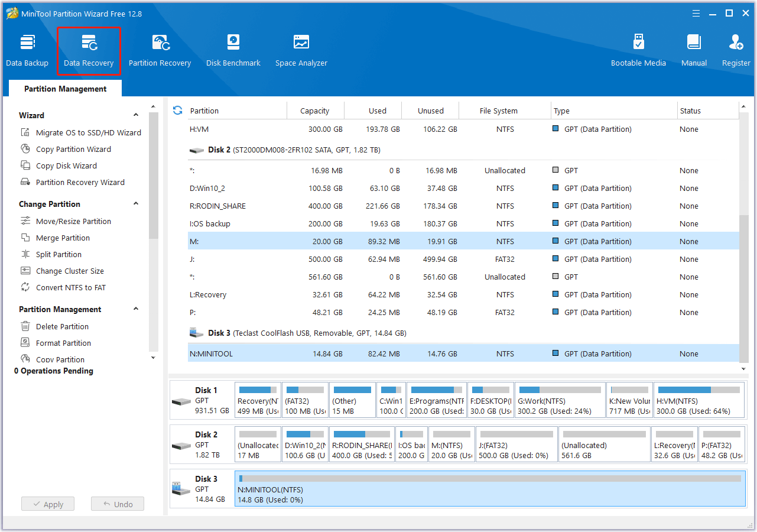This screenshot has width=757, height=532.
Task: Select Disk 2 header row in list
Action: tap(462, 150)
